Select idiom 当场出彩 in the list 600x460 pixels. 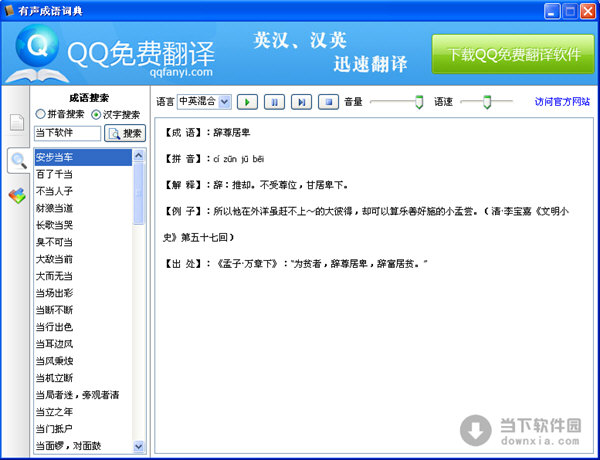pyautogui.click(x=83, y=293)
